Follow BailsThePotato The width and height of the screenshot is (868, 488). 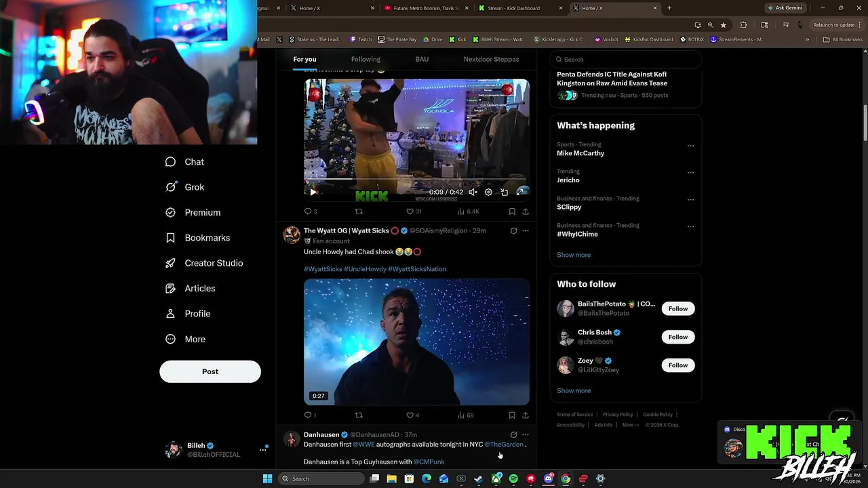678,308
